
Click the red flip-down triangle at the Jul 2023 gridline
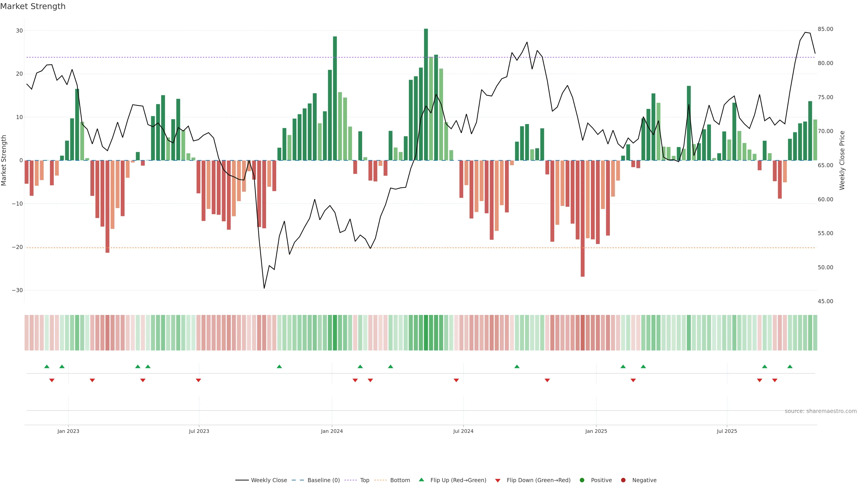[198, 380]
